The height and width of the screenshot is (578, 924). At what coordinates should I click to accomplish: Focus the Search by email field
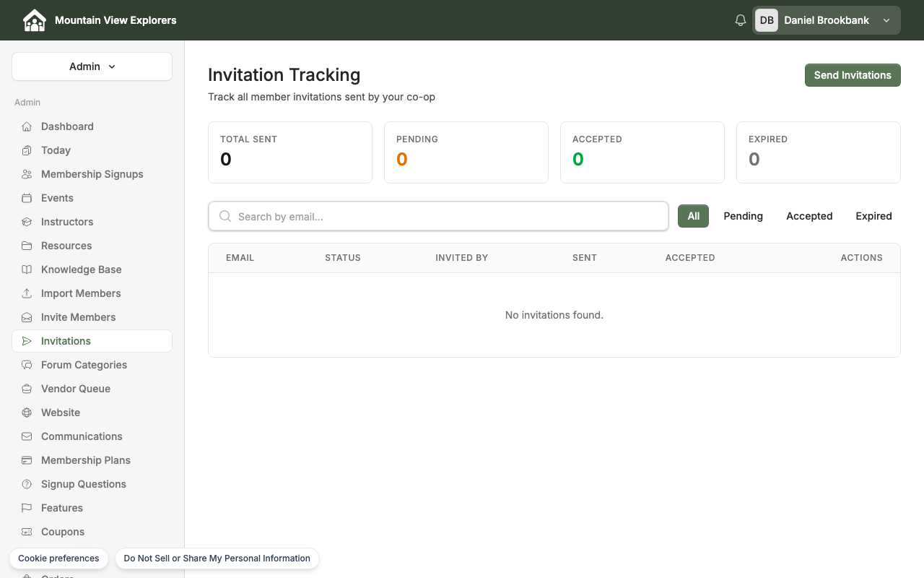pyautogui.click(x=438, y=216)
